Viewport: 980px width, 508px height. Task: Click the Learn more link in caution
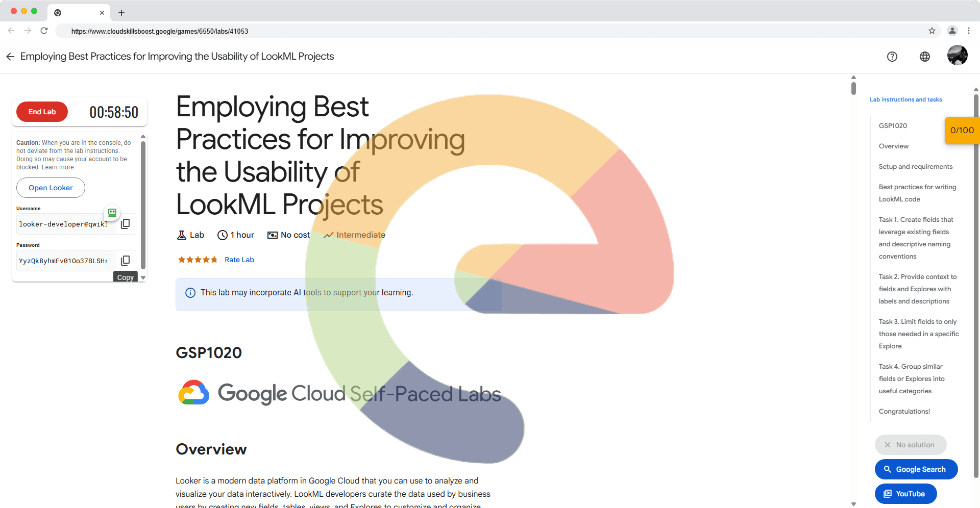58,167
